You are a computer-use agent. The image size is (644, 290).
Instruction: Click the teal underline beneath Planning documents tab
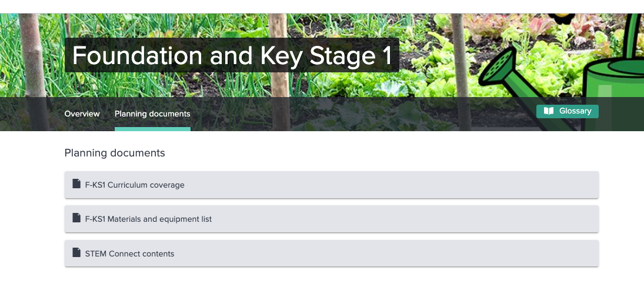(x=152, y=129)
